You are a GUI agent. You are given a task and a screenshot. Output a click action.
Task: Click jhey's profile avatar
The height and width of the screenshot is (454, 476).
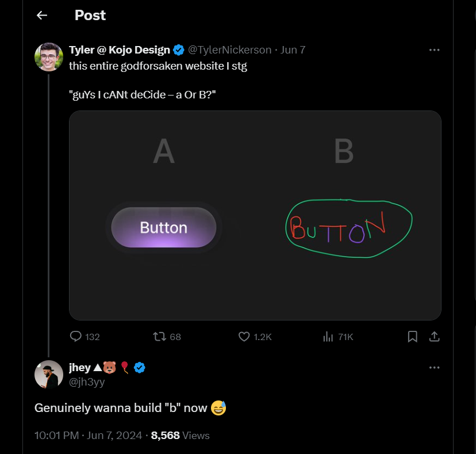(49, 375)
